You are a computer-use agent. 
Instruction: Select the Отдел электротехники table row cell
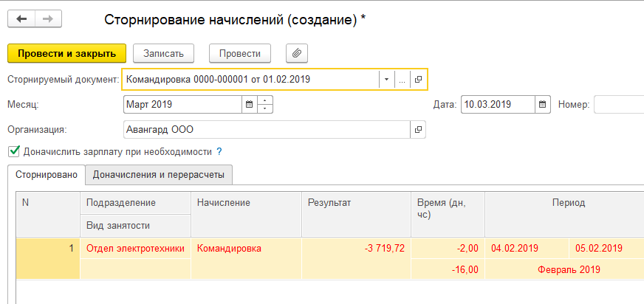tap(135, 249)
